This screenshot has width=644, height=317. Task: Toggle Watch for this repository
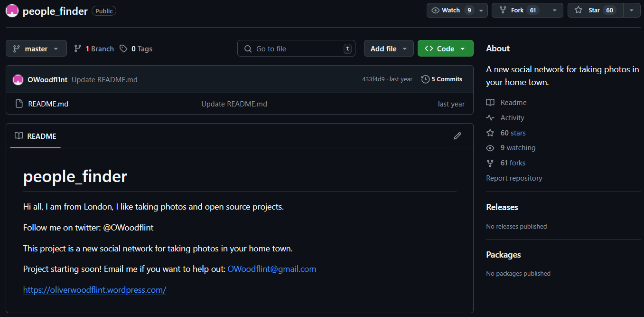pyautogui.click(x=451, y=10)
